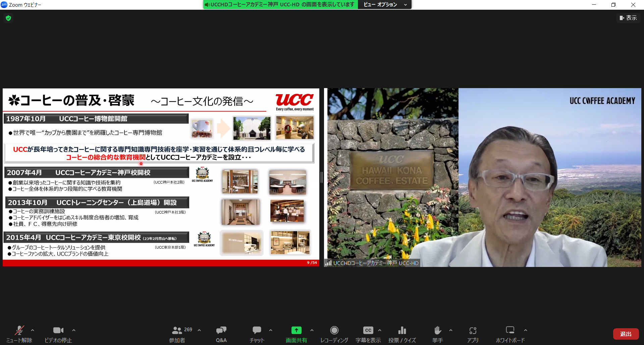Open the participants panel icon

177,330
